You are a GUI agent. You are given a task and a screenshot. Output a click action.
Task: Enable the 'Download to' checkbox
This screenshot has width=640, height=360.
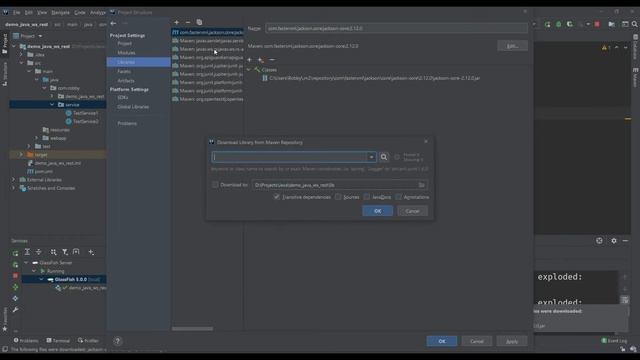[215, 185]
